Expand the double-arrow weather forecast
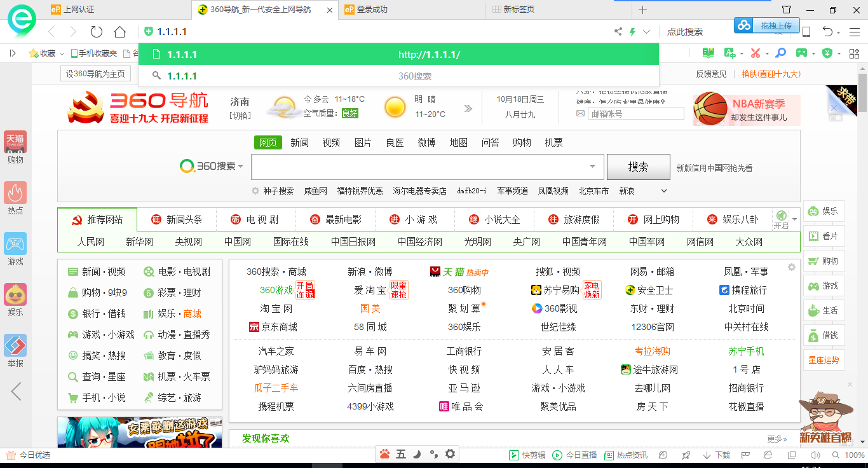 tap(468, 108)
